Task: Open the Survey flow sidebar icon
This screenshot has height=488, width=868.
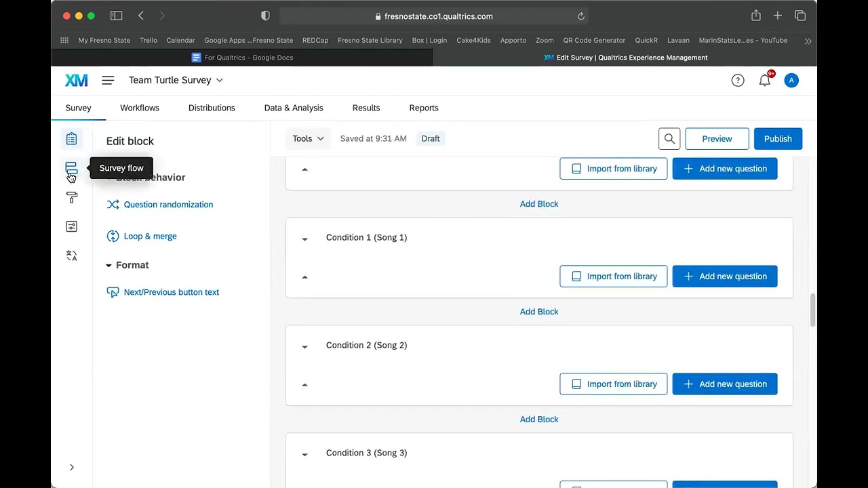Action: point(71,168)
